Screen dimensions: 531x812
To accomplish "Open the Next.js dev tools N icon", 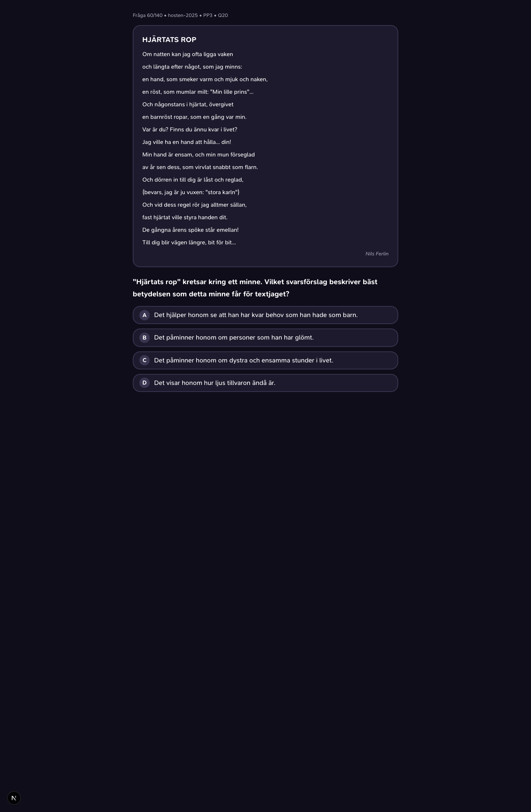I will point(14,798).
